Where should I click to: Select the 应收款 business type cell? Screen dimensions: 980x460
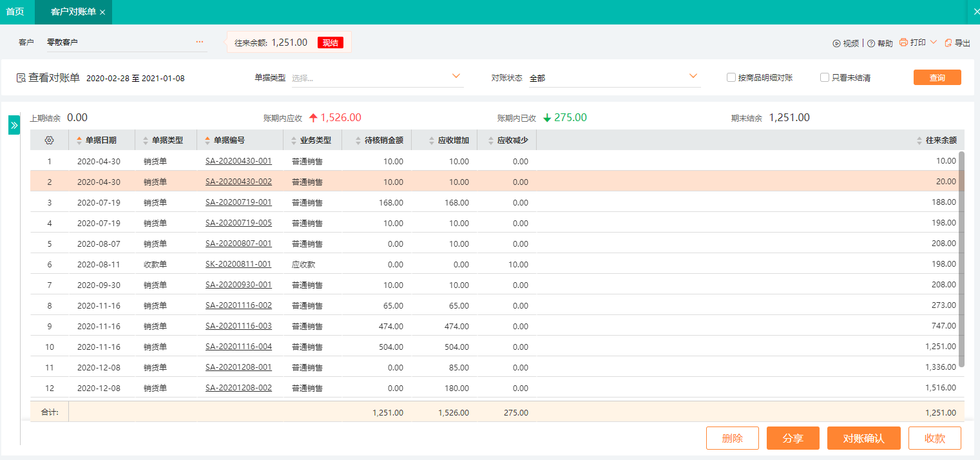tap(303, 264)
